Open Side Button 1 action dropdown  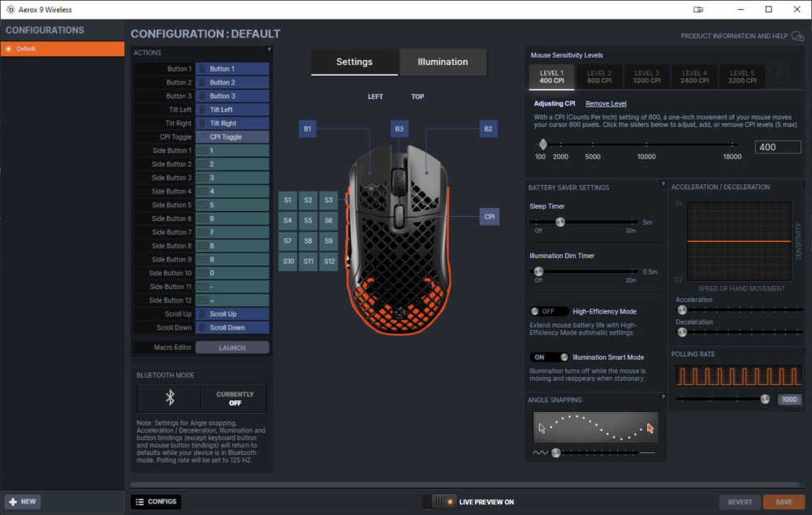[x=232, y=150]
